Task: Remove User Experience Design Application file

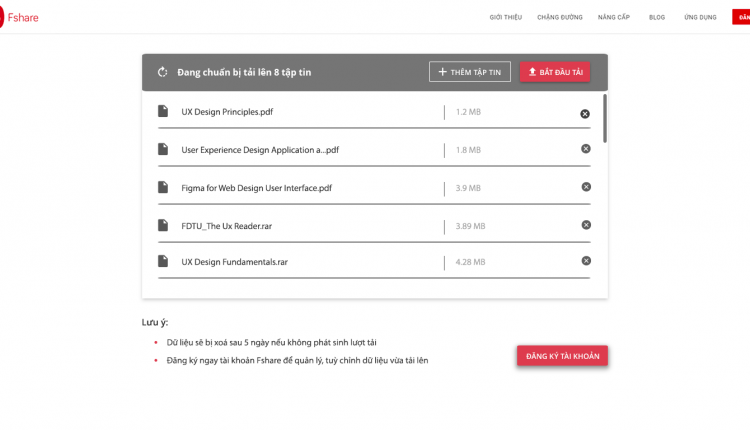Action: pyautogui.click(x=585, y=149)
